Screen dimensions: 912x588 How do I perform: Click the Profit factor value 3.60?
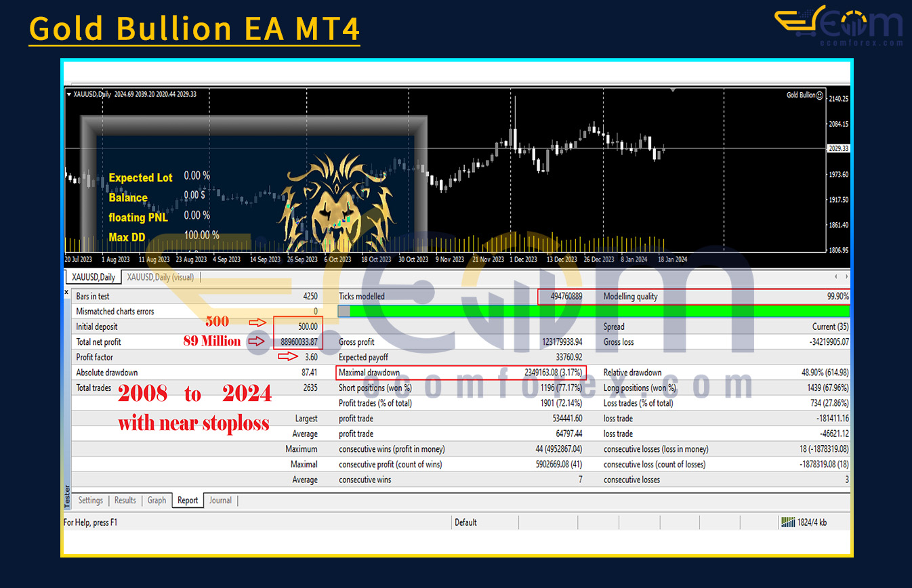[310, 357]
